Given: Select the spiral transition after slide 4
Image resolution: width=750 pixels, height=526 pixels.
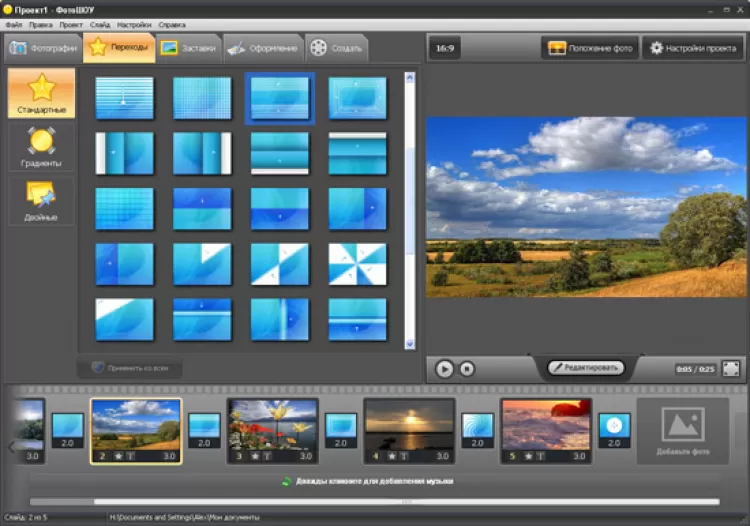Looking at the screenshot, I should click(477, 430).
